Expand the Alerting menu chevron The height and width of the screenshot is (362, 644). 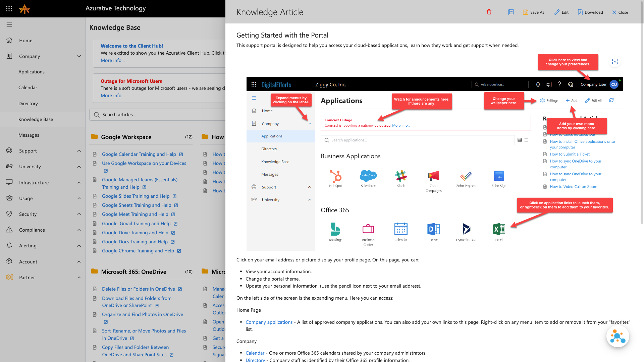click(x=79, y=246)
